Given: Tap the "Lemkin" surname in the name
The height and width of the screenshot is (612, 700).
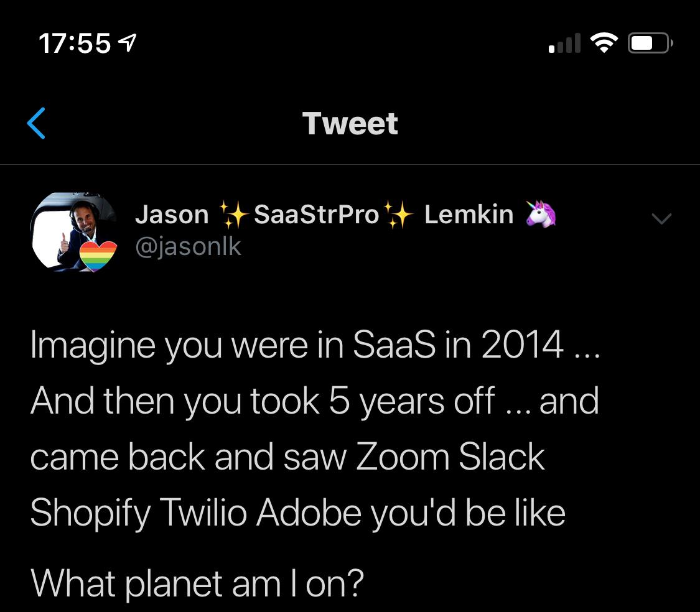Looking at the screenshot, I should (469, 215).
